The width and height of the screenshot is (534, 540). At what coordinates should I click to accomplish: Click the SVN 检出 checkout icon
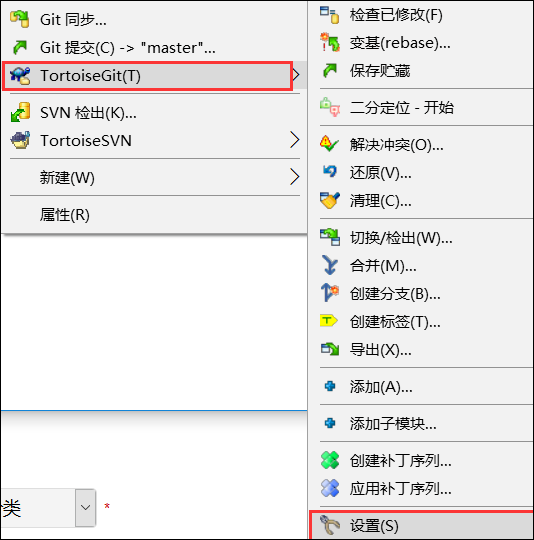(x=20, y=112)
